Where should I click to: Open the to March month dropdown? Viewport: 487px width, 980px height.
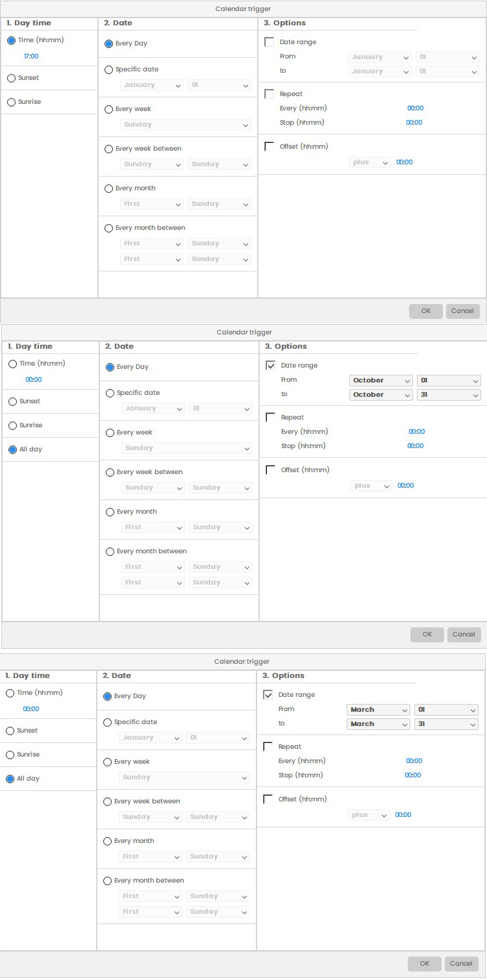tap(379, 724)
